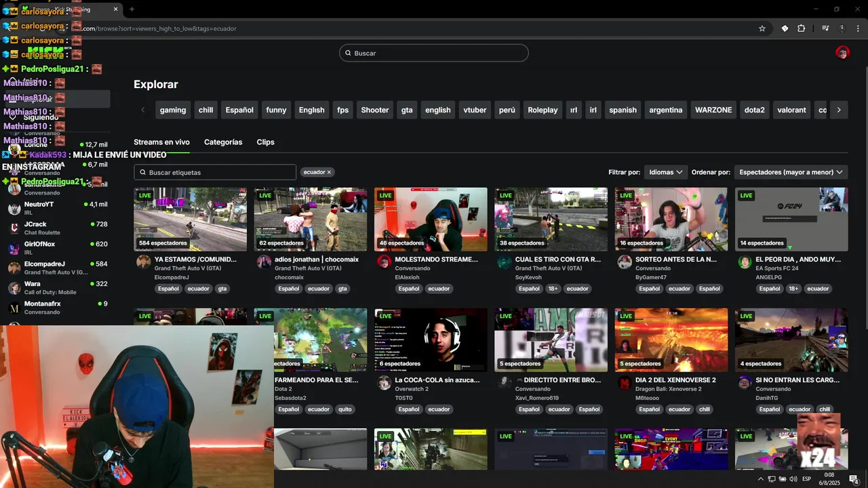The height and width of the screenshot is (488, 868).
Task: Open the Espectadores sort dropdown
Action: tap(791, 172)
